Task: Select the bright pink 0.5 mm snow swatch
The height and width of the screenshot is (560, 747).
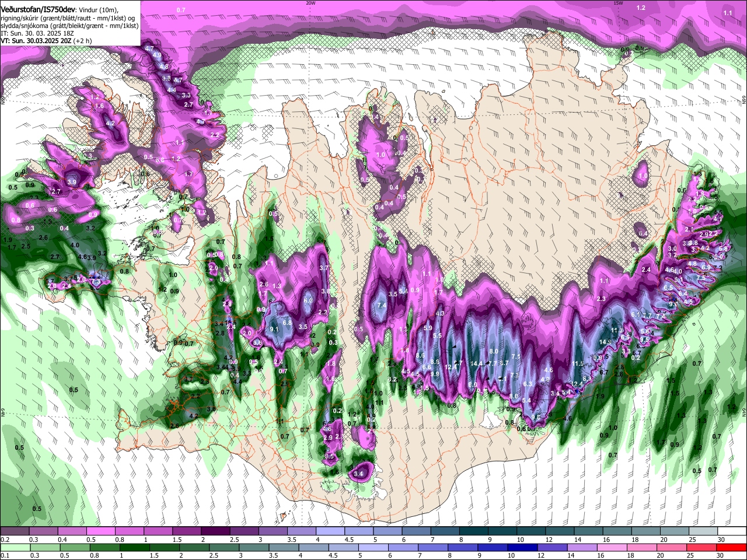Action: click(100, 531)
